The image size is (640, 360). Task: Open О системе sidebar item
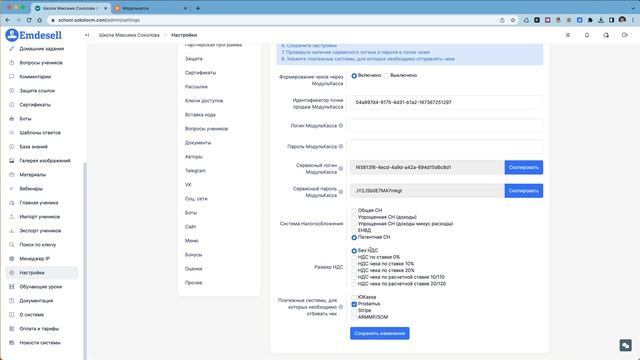(31, 315)
